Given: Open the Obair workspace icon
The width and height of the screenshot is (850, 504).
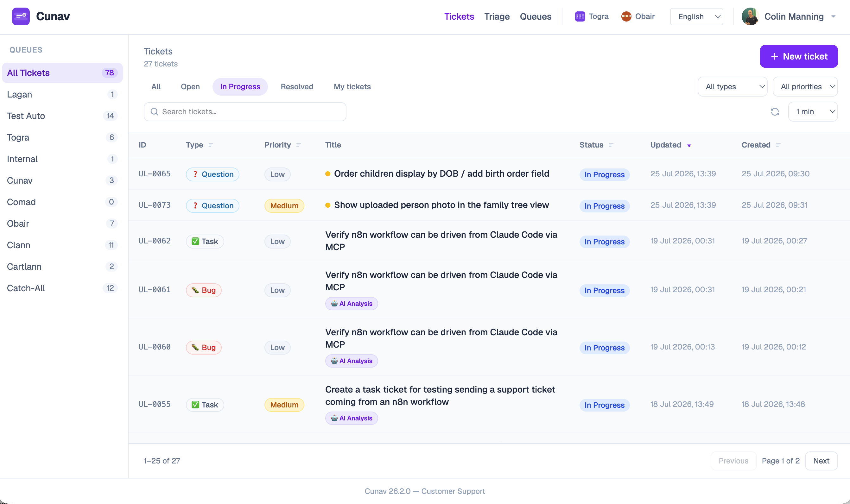Looking at the screenshot, I should tap(626, 16).
